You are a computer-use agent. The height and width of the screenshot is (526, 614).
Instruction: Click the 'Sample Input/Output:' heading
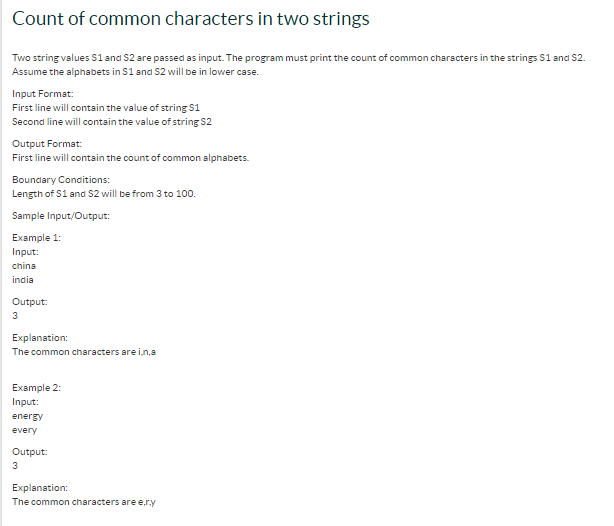(x=61, y=216)
